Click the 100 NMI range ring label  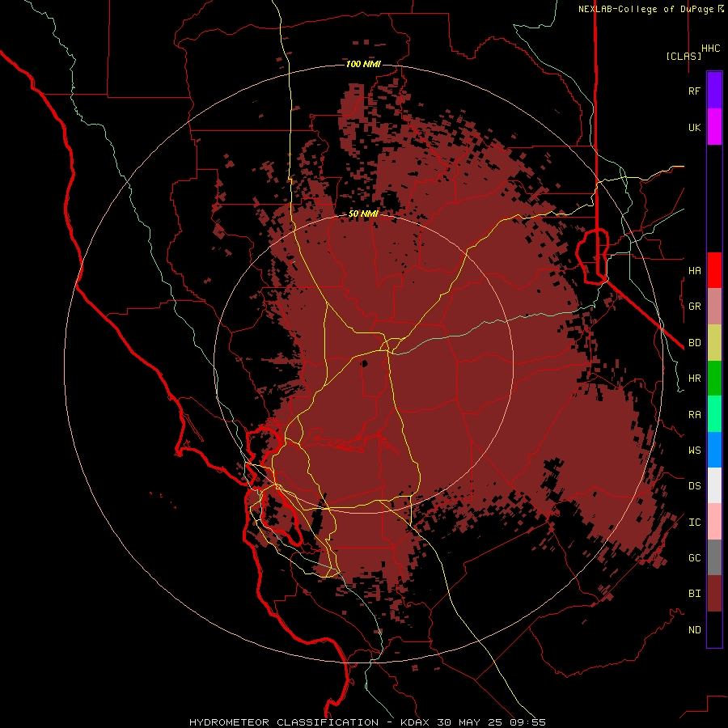[363, 64]
